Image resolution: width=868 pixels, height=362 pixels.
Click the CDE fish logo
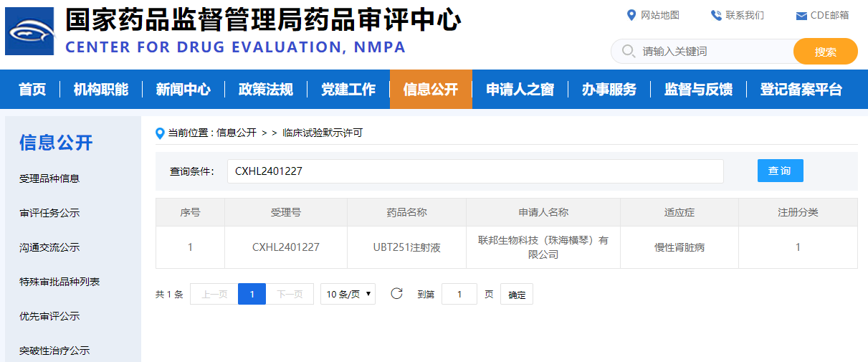click(x=29, y=32)
